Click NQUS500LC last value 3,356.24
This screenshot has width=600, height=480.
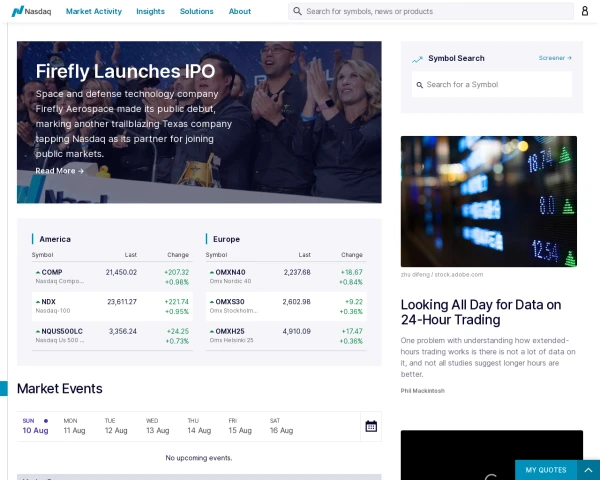point(122,331)
